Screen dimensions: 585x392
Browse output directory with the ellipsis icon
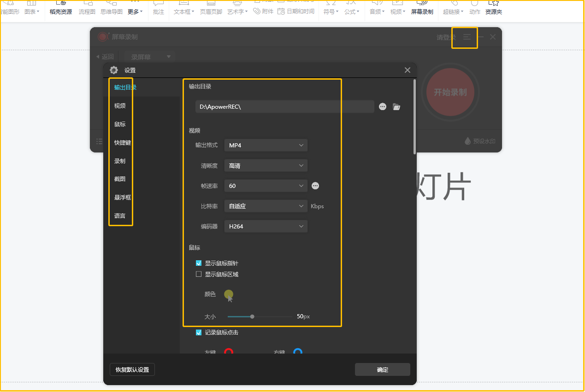(x=383, y=107)
